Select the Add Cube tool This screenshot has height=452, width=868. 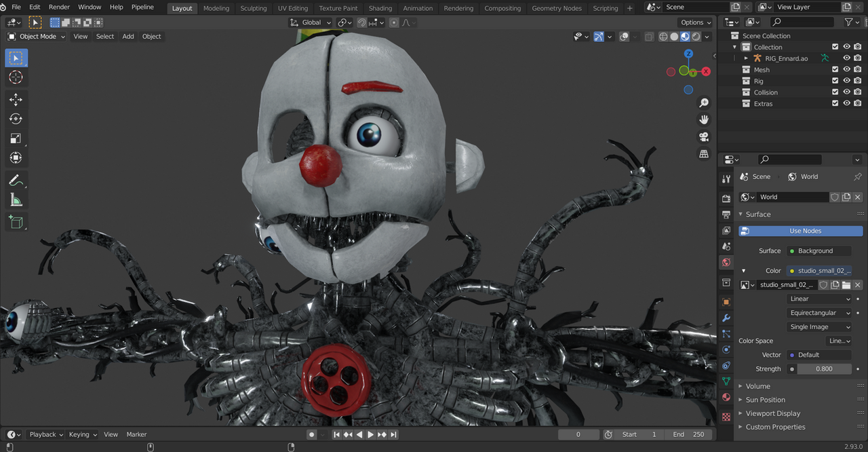click(x=16, y=222)
